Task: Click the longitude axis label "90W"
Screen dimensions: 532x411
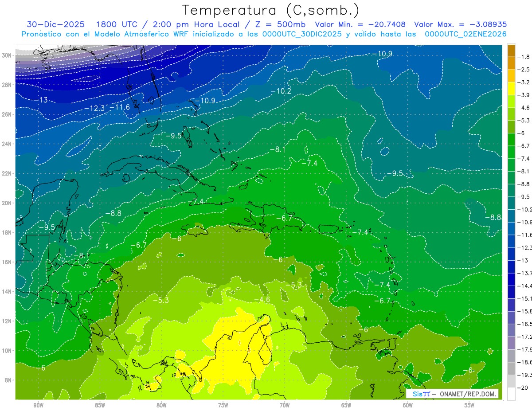Action: (x=38, y=405)
